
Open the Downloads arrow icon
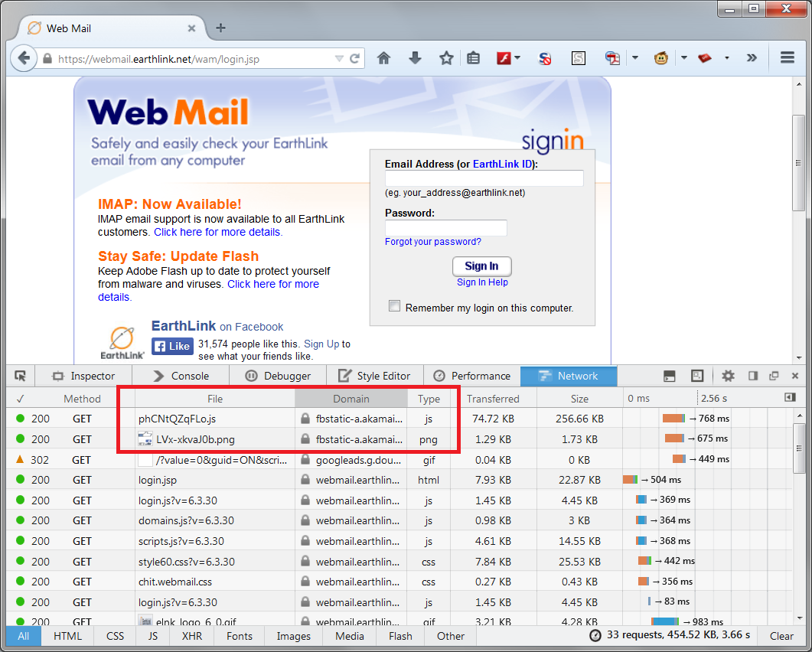[415, 58]
